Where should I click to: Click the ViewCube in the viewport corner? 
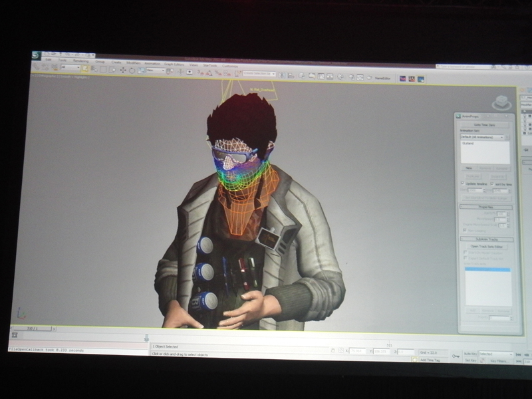click(x=501, y=103)
